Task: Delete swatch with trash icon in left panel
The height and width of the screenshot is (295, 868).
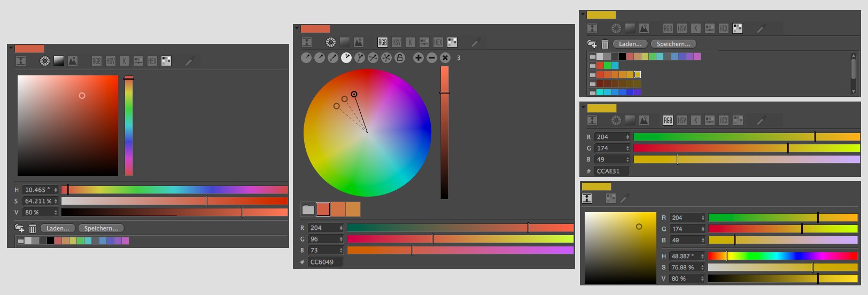Action: point(33,229)
